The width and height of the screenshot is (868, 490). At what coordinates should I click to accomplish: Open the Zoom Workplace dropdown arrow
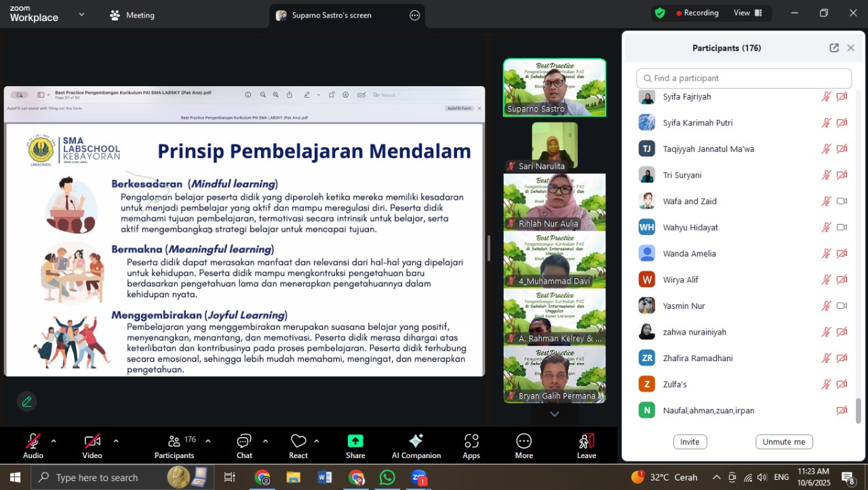(x=82, y=14)
